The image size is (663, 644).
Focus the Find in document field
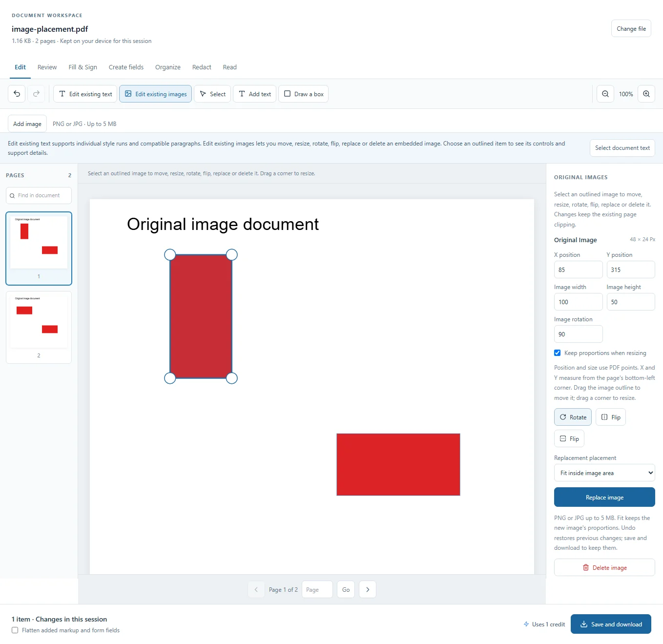click(39, 195)
